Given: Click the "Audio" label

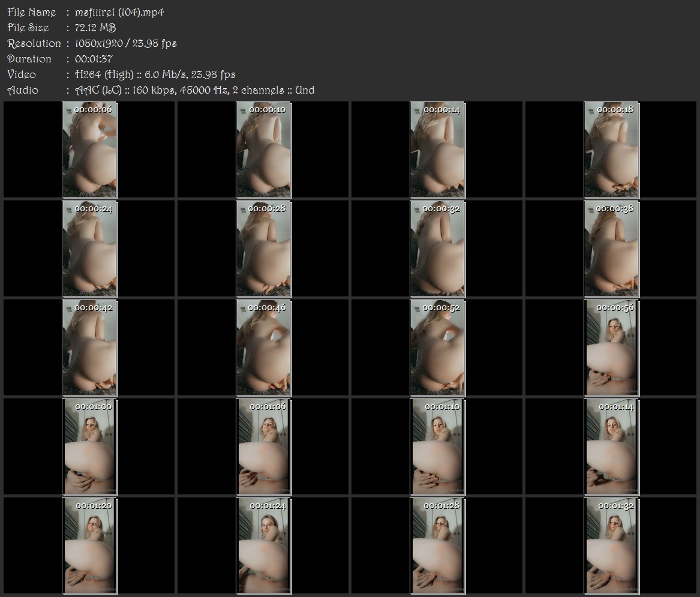Looking at the screenshot, I should [23, 90].
